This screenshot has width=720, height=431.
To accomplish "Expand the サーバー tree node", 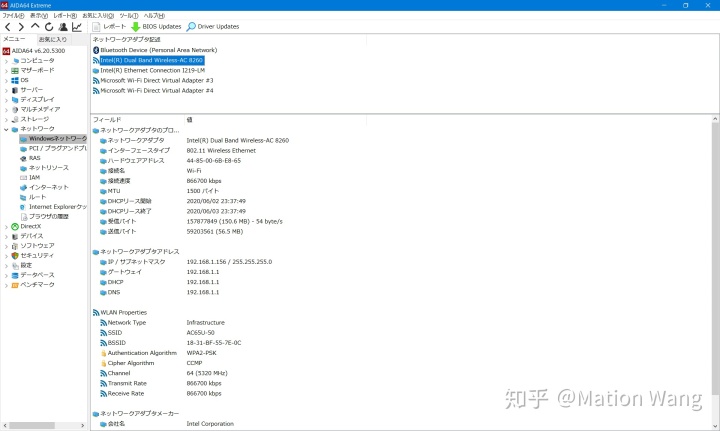I will [6, 90].
